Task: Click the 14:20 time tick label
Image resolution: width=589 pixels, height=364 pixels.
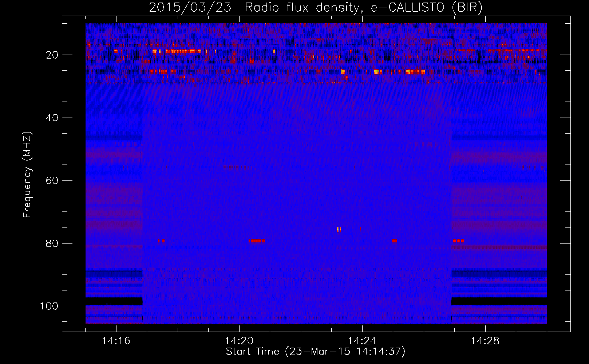Action: pyautogui.click(x=239, y=341)
